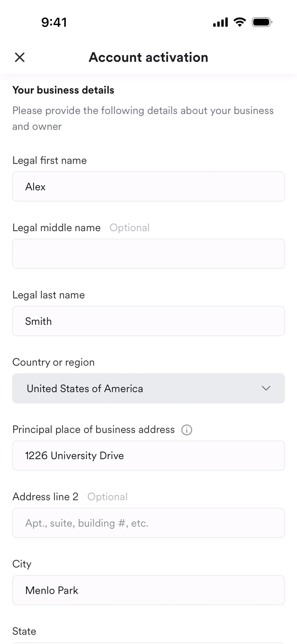Tap the cellular signal strength icon
The width and height of the screenshot is (297, 644).
(x=220, y=22)
